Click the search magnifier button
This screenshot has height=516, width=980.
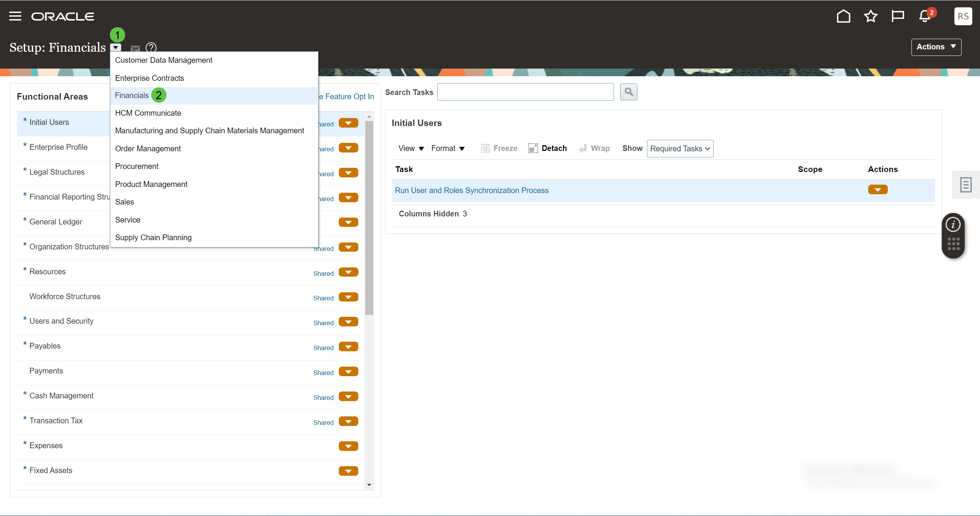click(x=629, y=92)
